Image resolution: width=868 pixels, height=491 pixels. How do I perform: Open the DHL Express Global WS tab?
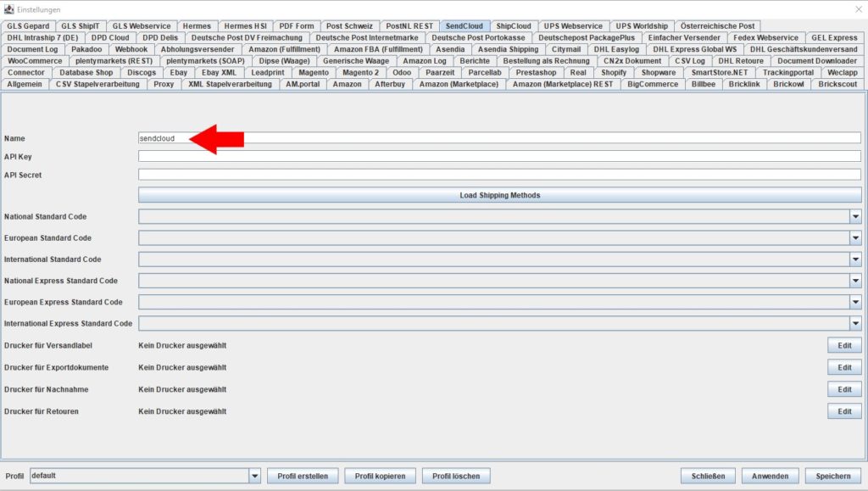click(x=695, y=49)
